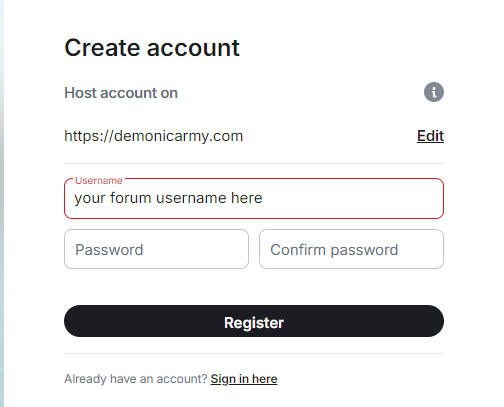Follow the Sign in here link
This screenshot has width=504, height=407.
tap(244, 379)
